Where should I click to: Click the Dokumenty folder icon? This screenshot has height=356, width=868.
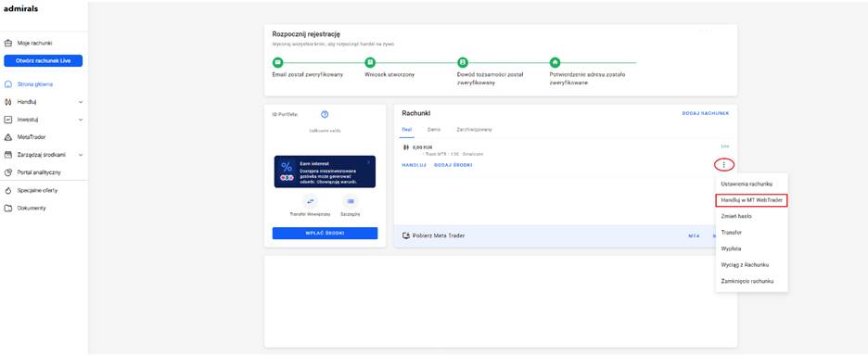[7, 209]
